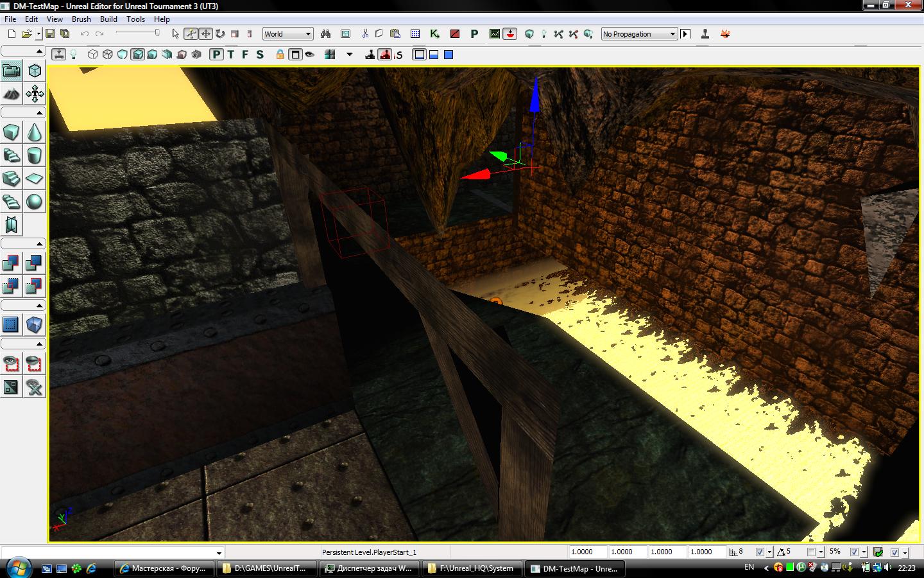The width and height of the screenshot is (924, 578).
Task: Expand the No Propagation dropdown
Action: [x=639, y=34]
